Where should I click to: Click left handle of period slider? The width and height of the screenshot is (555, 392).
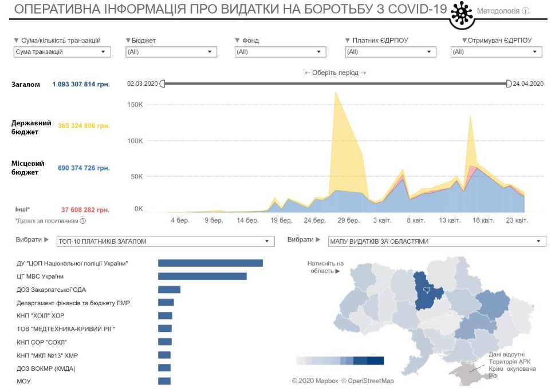(x=163, y=84)
